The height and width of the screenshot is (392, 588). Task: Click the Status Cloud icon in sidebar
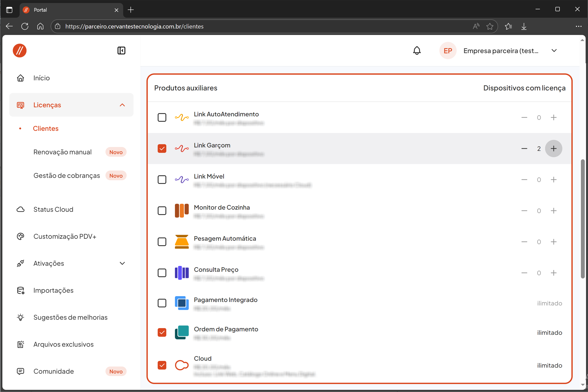point(20,210)
